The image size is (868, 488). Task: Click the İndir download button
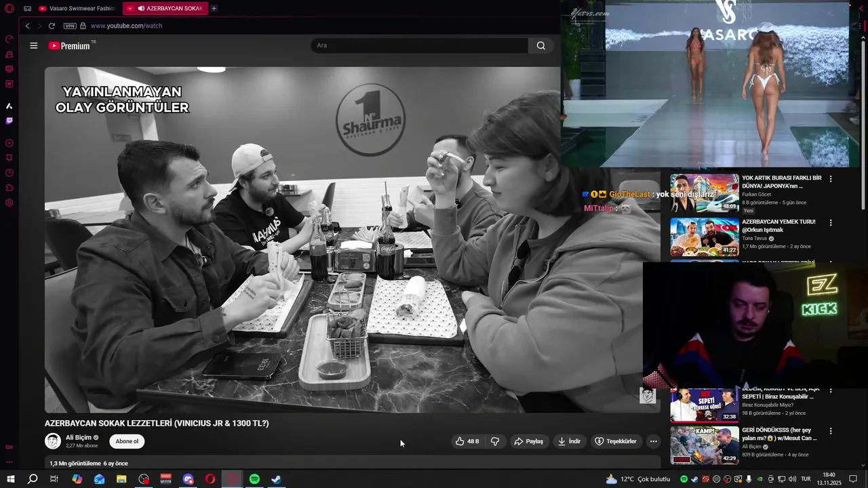point(570,441)
